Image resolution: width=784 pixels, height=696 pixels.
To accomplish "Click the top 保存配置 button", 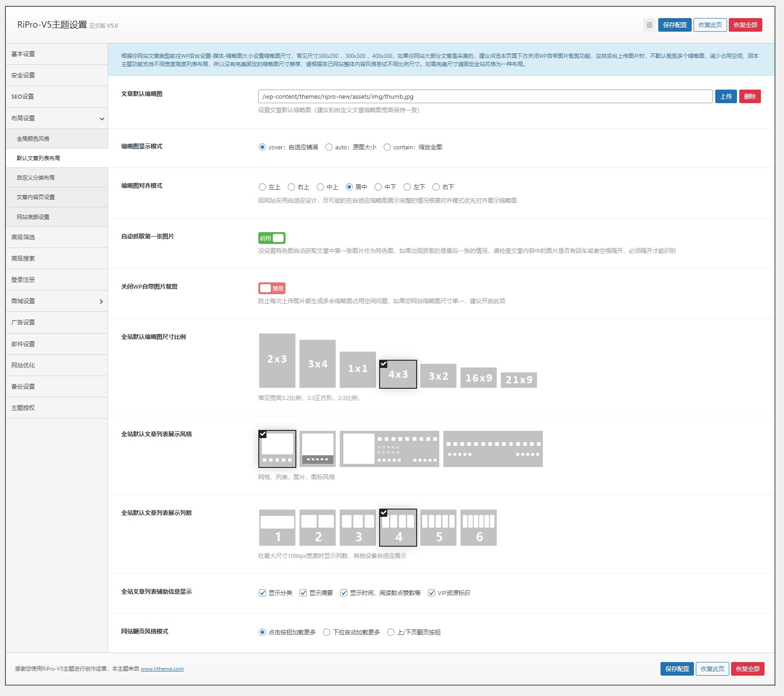I will click(675, 25).
